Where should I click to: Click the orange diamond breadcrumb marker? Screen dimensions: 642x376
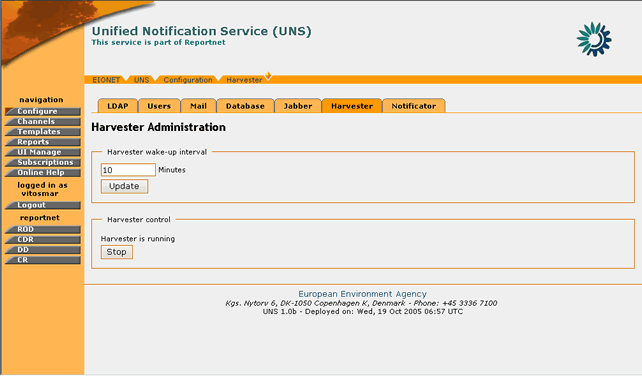(x=268, y=75)
